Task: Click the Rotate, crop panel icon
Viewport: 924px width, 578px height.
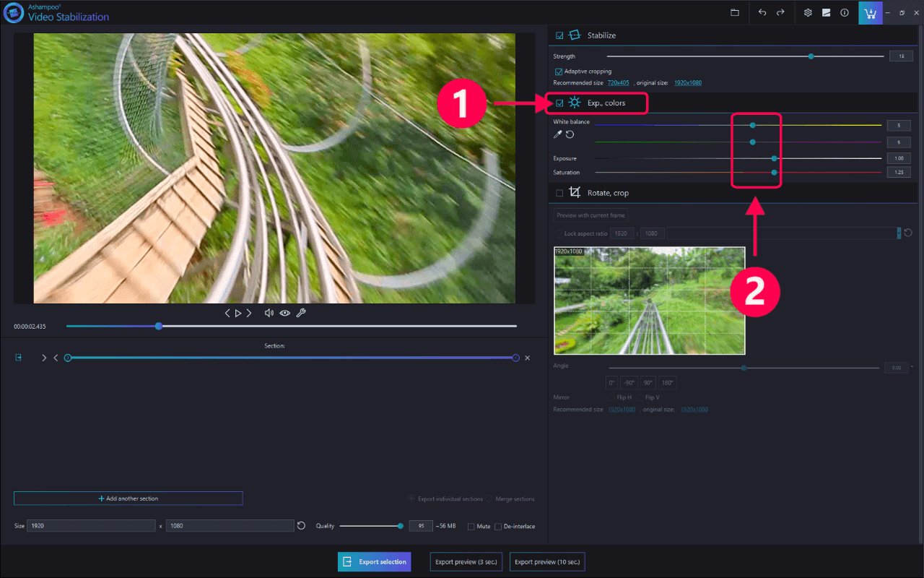Action: click(x=575, y=192)
